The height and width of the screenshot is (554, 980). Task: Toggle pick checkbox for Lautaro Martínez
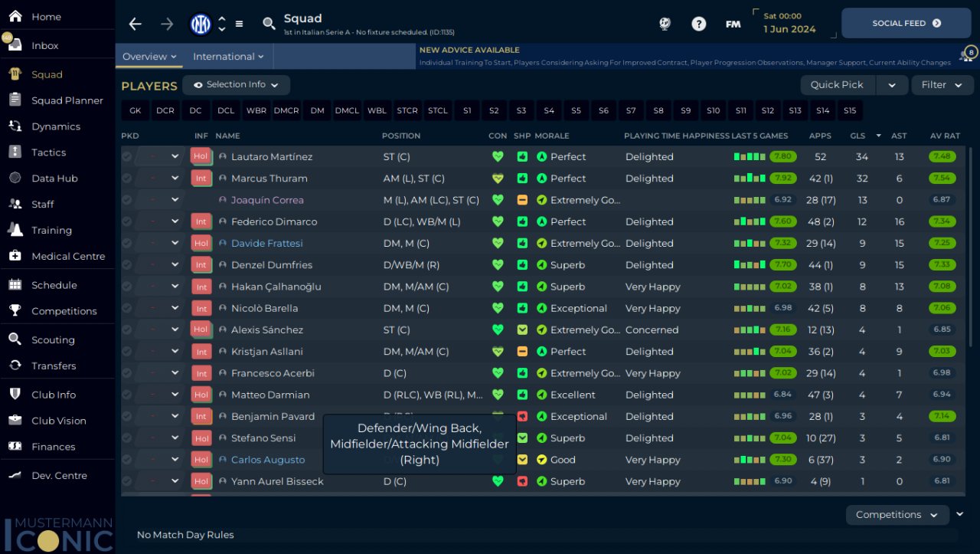click(x=126, y=157)
